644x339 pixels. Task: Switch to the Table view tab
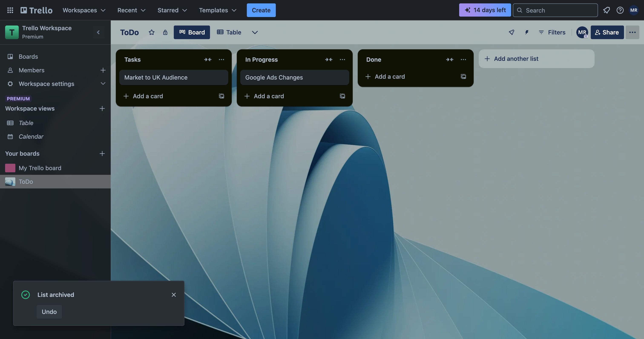pyautogui.click(x=229, y=32)
